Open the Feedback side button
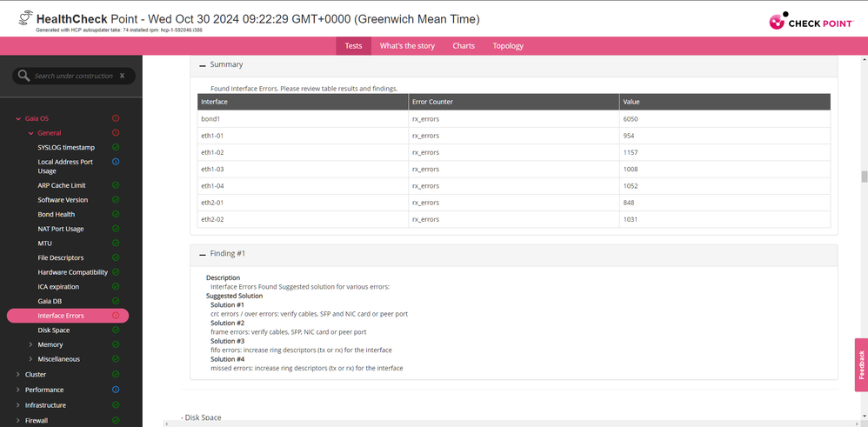Screen dimensions: 868x427 point(860,365)
